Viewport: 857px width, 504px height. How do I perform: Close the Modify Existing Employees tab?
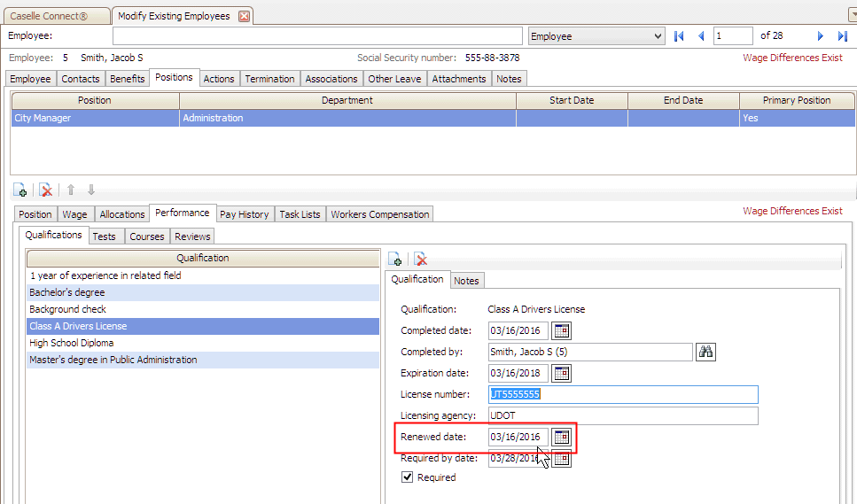(245, 16)
